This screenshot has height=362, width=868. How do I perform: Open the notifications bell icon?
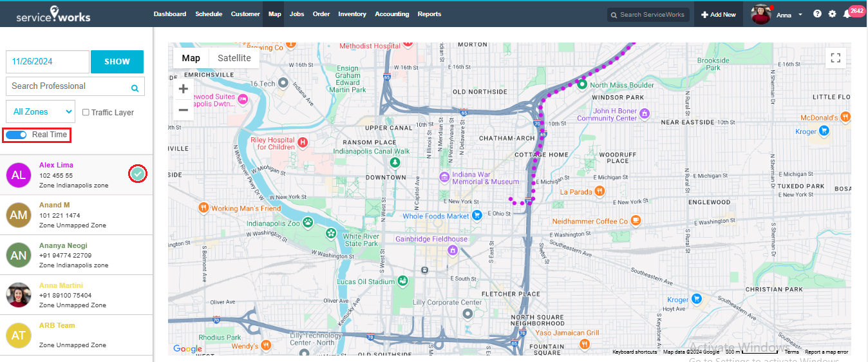click(x=847, y=14)
